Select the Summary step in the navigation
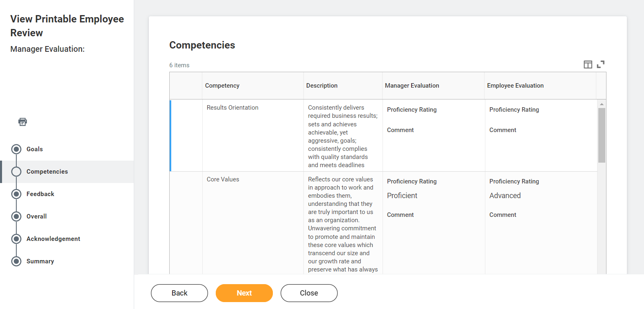This screenshot has height=309, width=644. 40,261
